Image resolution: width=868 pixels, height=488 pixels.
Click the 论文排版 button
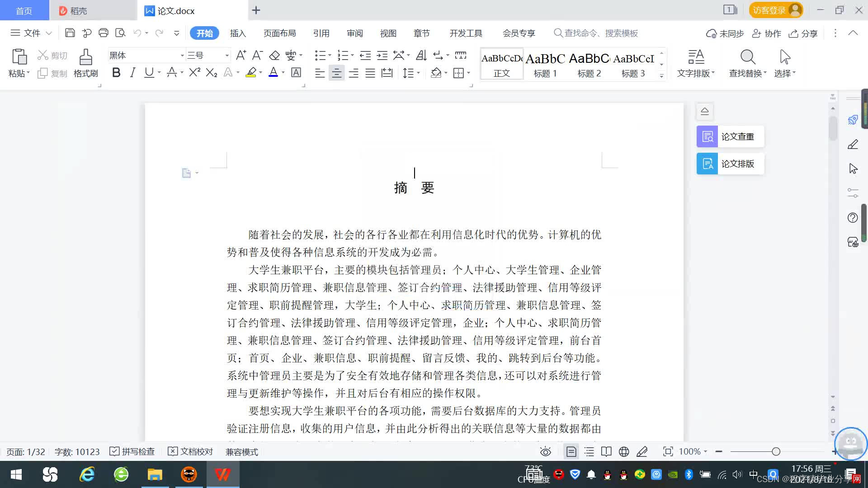click(730, 164)
